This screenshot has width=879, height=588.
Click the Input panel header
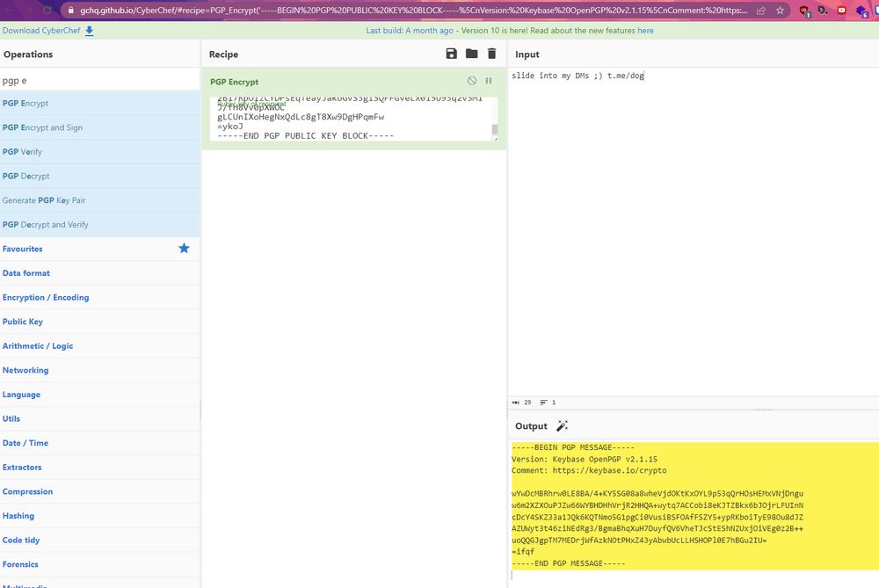point(527,54)
